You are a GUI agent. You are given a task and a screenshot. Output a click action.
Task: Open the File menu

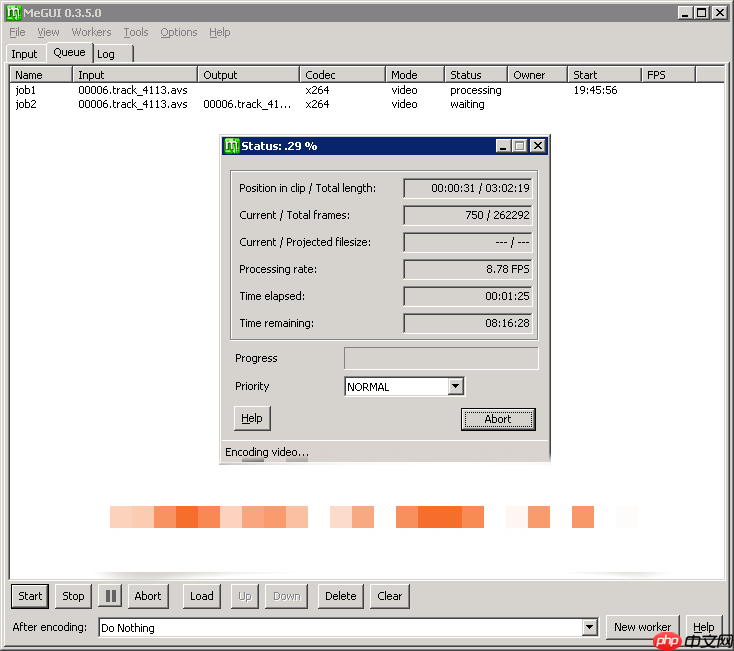click(x=17, y=32)
